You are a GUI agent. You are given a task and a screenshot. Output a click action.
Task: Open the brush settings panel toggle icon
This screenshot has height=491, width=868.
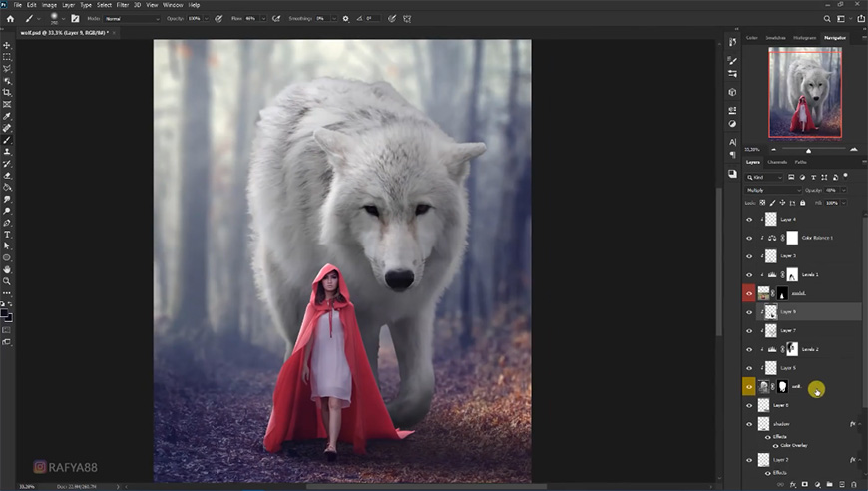(x=75, y=18)
